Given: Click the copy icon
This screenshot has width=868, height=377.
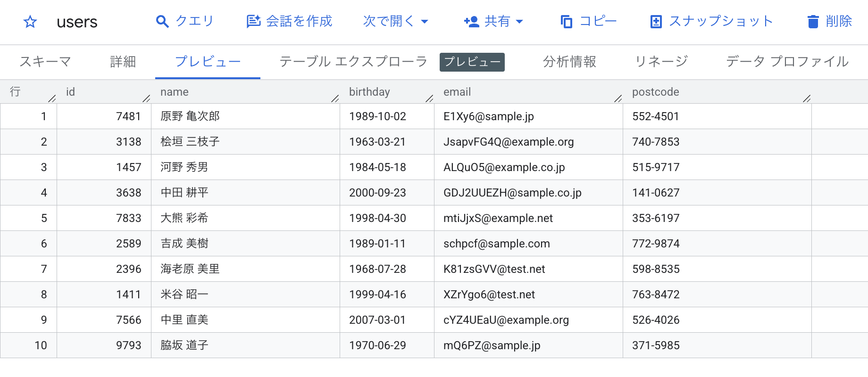Looking at the screenshot, I should click(566, 22).
